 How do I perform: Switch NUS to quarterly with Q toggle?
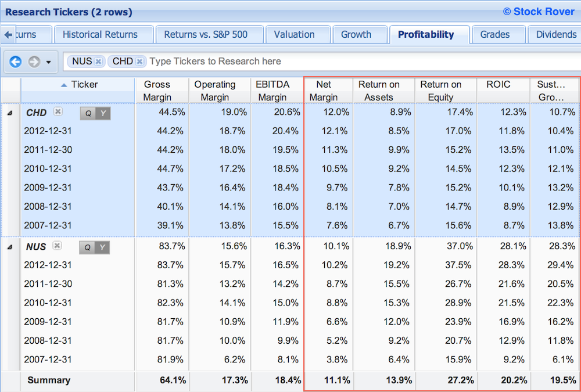pyautogui.click(x=87, y=247)
